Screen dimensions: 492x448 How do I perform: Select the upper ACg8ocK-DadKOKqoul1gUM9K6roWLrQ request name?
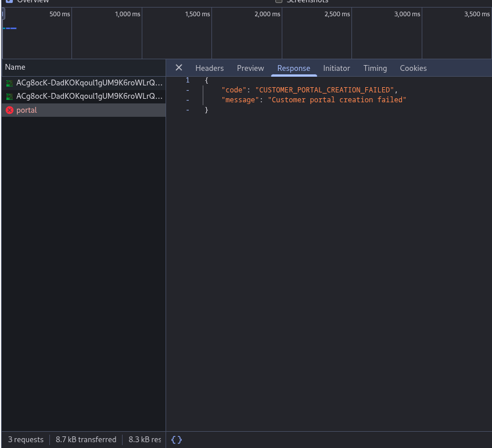coord(89,83)
